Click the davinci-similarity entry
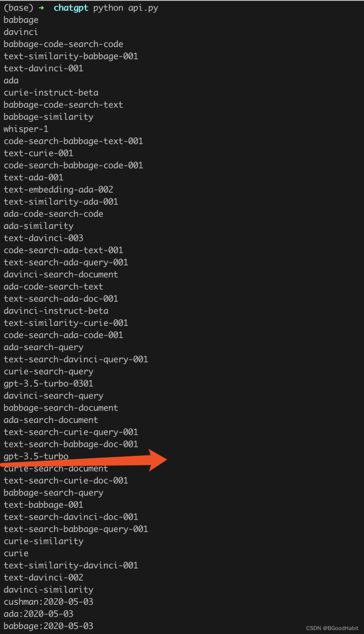Screen dimensions: 364x634 tap(49, 589)
